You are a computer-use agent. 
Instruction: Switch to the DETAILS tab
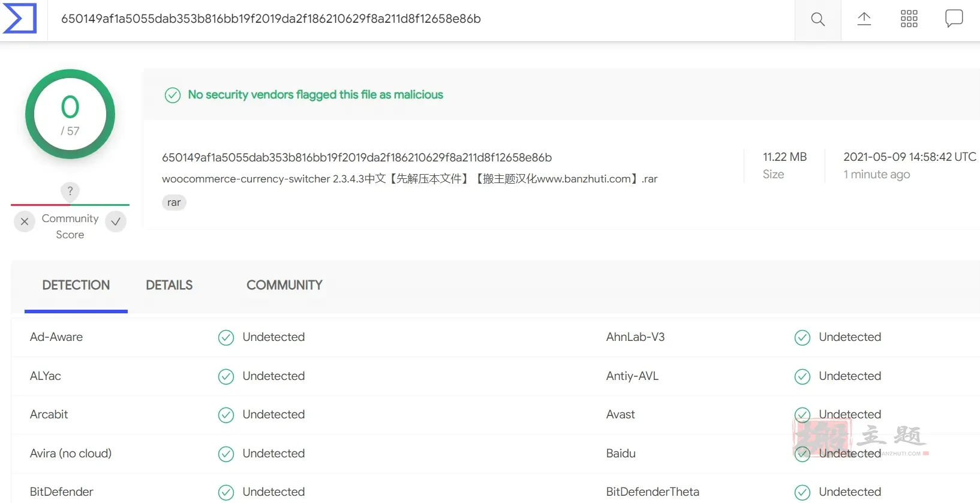[169, 285]
